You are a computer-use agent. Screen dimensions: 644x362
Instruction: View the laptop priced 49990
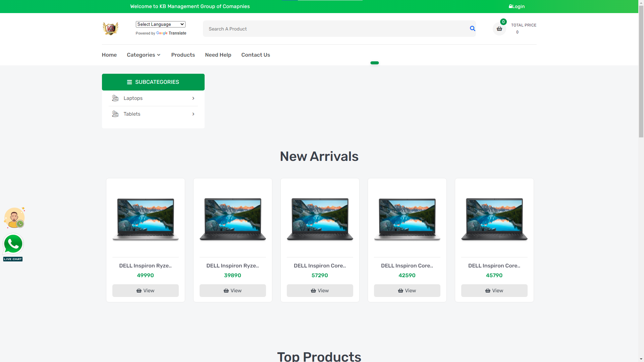pos(146,291)
